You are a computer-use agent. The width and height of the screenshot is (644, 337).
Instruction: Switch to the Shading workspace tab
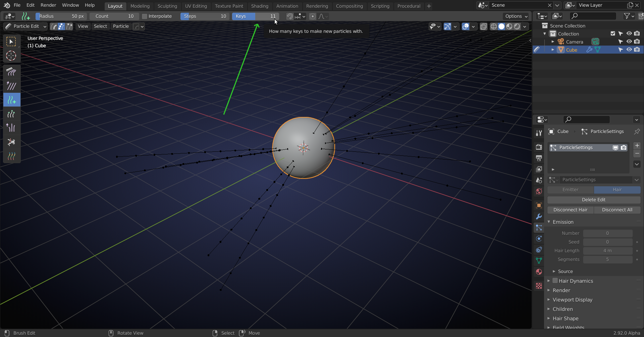tap(260, 6)
